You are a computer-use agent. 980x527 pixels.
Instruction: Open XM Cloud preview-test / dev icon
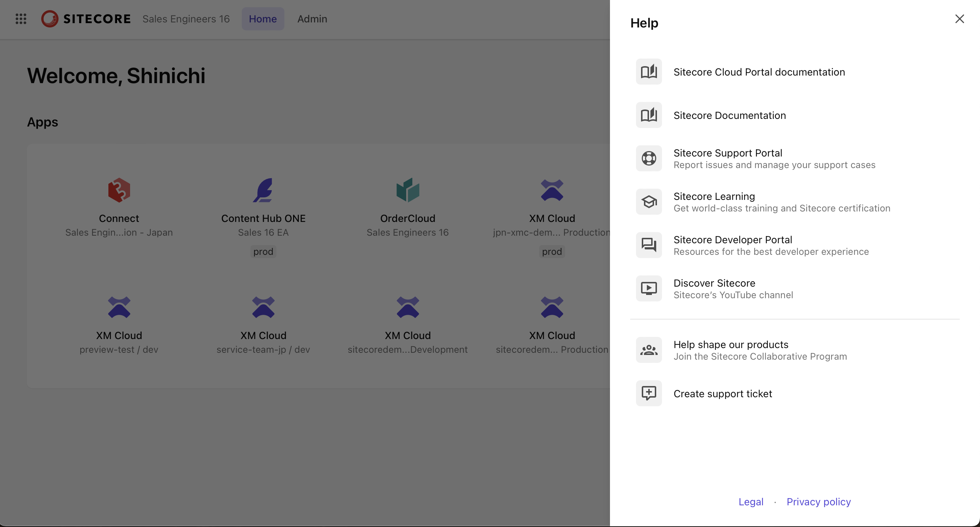[x=119, y=307]
